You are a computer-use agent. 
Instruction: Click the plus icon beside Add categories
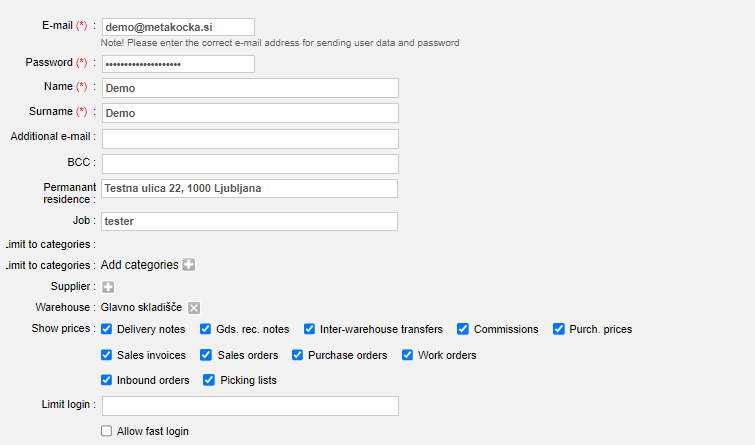(189, 265)
